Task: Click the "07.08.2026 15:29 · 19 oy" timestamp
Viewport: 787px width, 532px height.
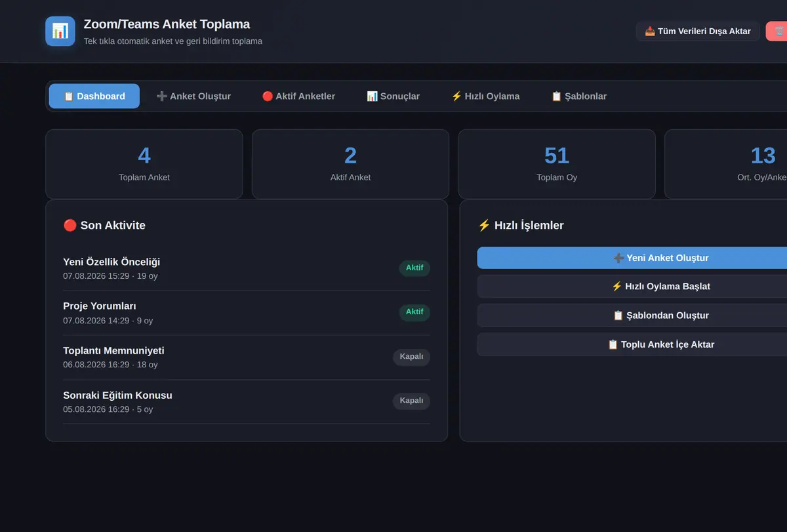Action: (110, 276)
